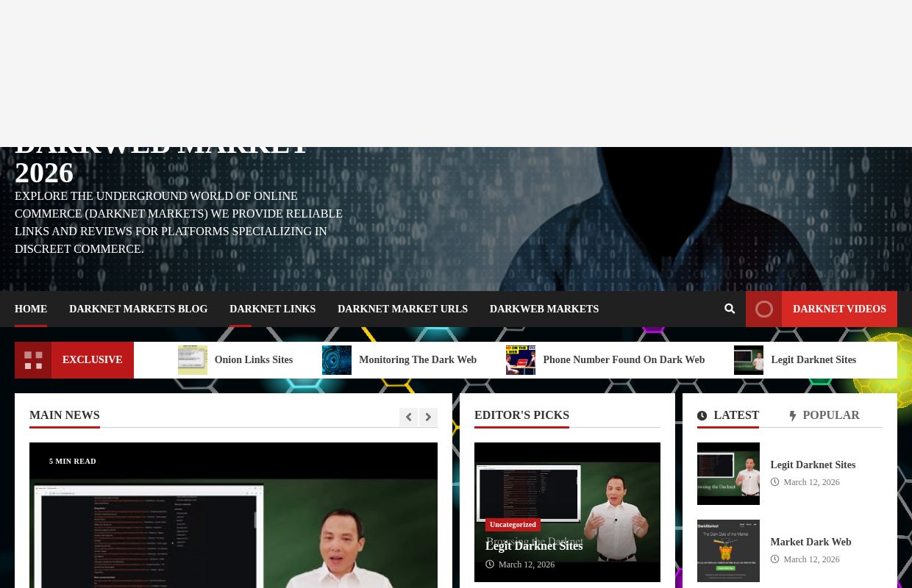Image resolution: width=912 pixels, height=588 pixels.
Task: Open the search magnifier icon
Action: click(x=730, y=309)
